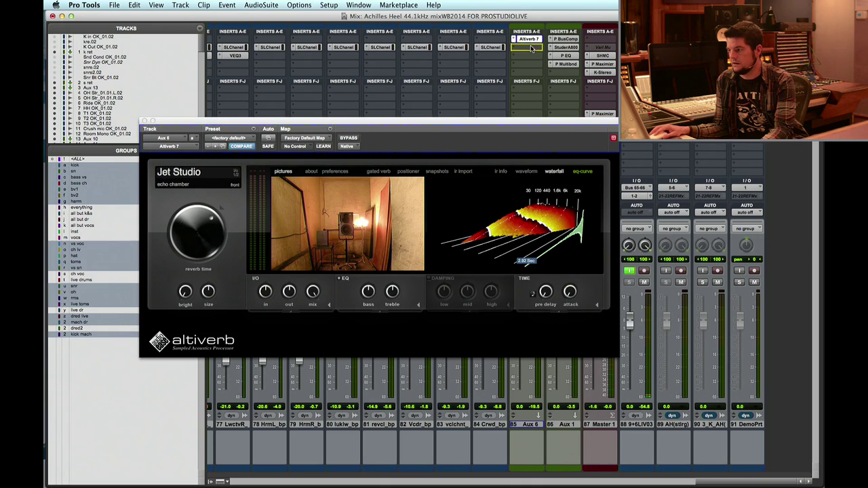868x488 pixels.
Task: Click the EQ bass knob
Action: [x=368, y=291]
